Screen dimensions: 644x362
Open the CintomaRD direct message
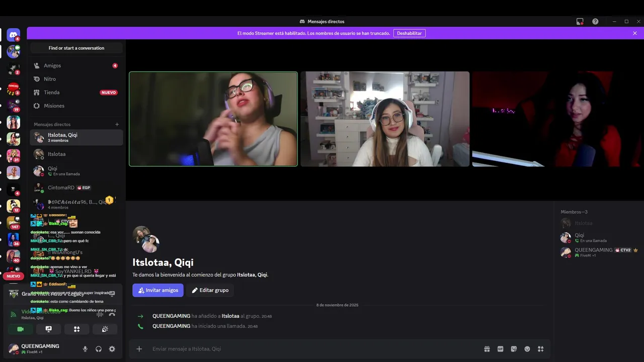[x=76, y=188]
